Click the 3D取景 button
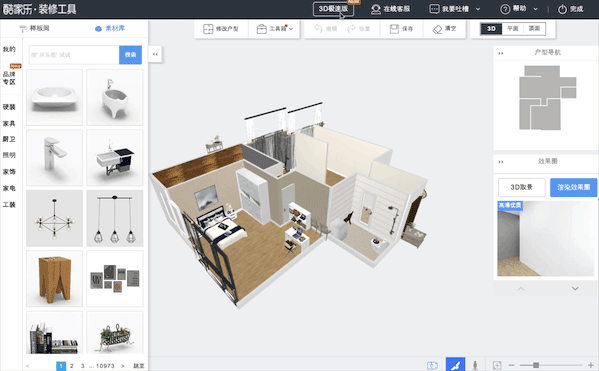 521,187
